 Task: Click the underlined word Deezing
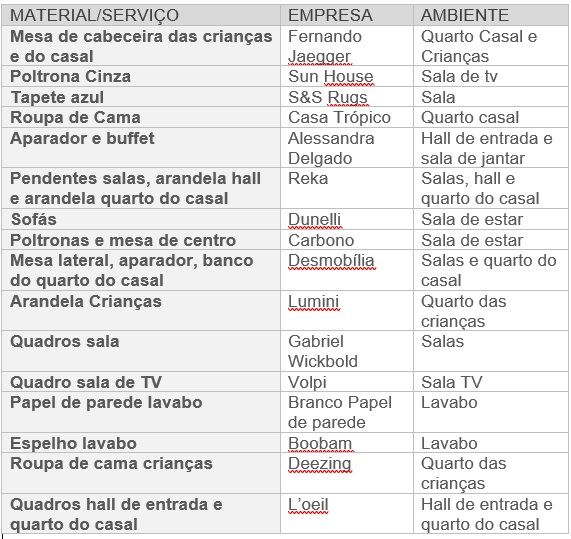320,464
